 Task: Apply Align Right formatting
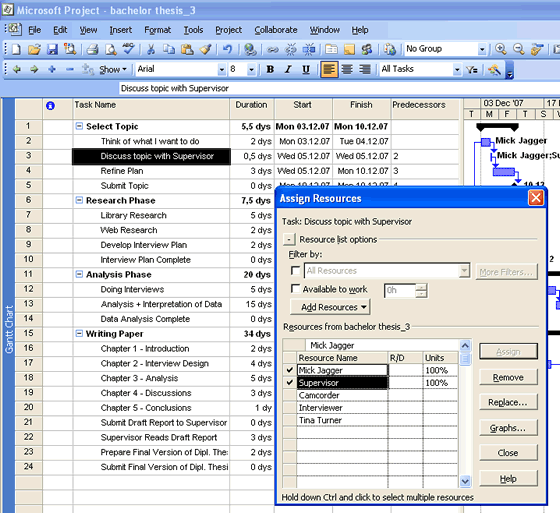(x=365, y=69)
